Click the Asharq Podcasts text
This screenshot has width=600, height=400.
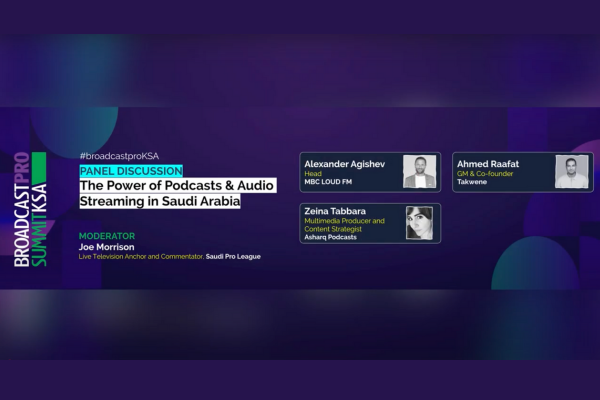pyautogui.click(x=330, y=237)
